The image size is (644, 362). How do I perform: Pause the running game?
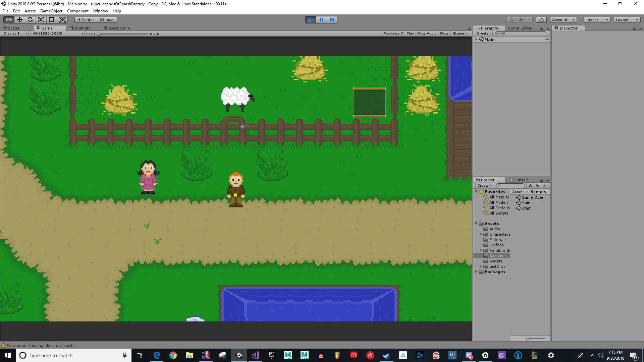321,20
